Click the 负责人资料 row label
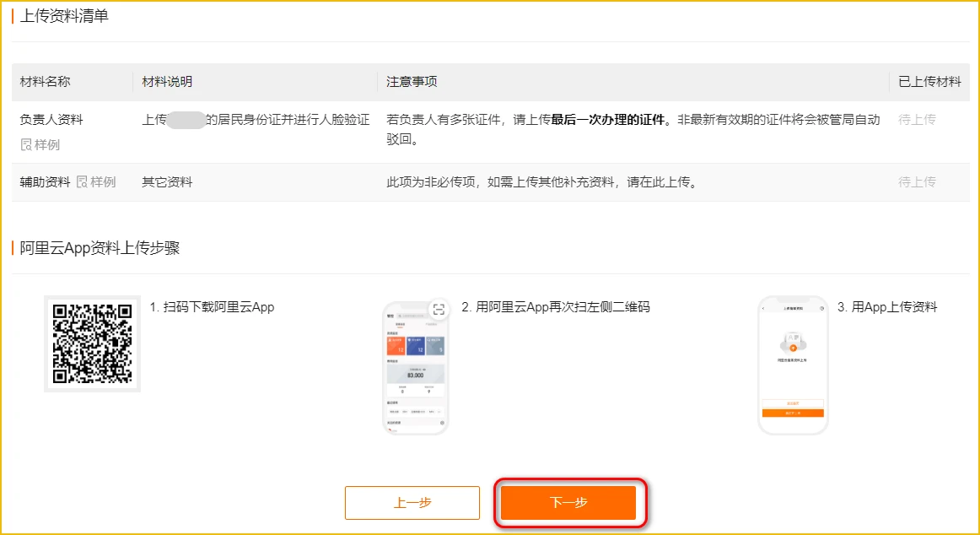Screen dimensions: 980x535 51,119
